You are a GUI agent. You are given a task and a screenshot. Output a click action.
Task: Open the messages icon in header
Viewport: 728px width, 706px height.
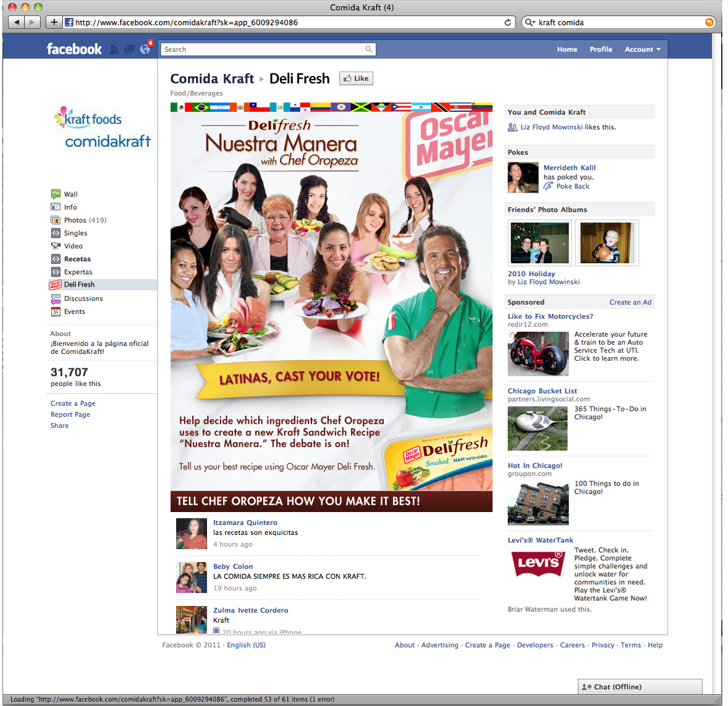coord(129,49)
